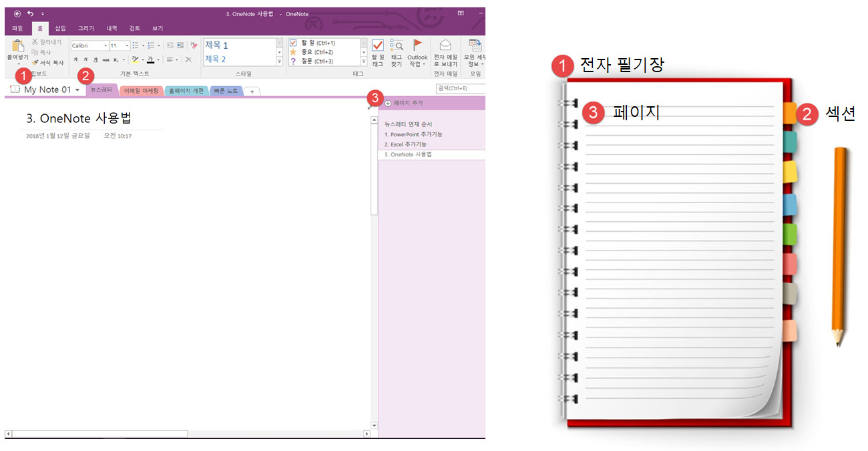868x451 pixels.
Task: Toggle underline text formatting
Action: point(95,59)
